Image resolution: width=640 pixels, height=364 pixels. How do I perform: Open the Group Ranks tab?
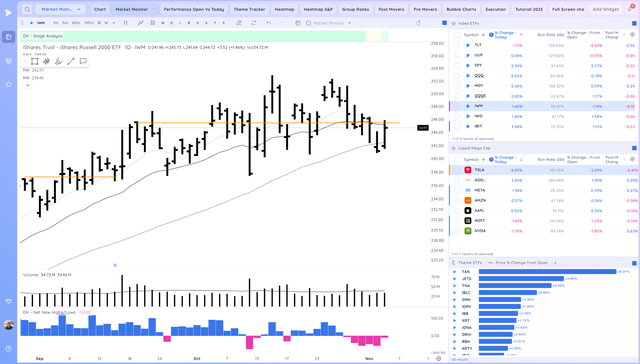point(355,9)
